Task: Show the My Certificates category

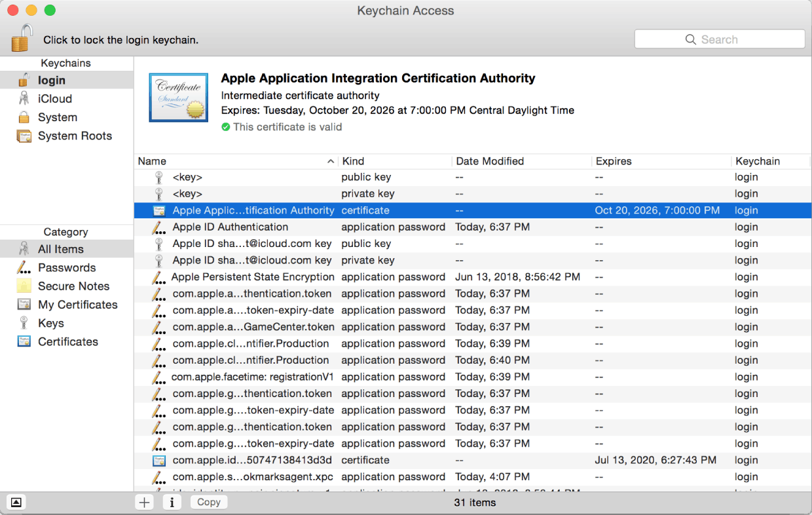Action: coord(67,305)
